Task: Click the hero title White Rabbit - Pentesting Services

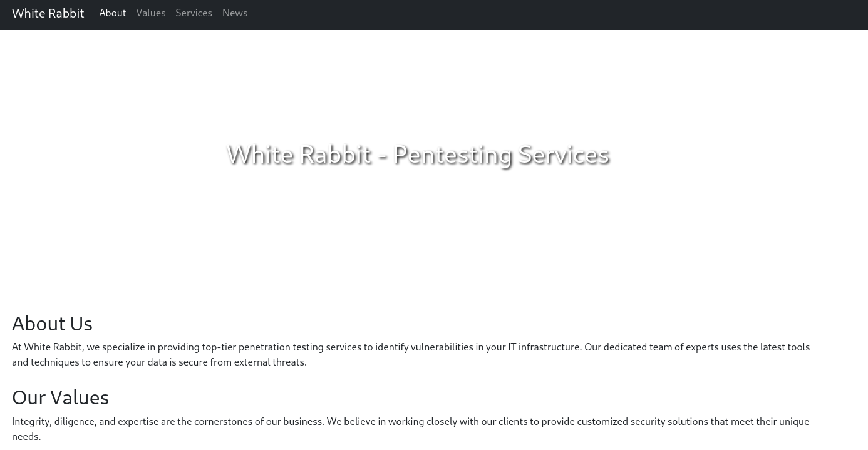Action: click(x=418, y=155)
